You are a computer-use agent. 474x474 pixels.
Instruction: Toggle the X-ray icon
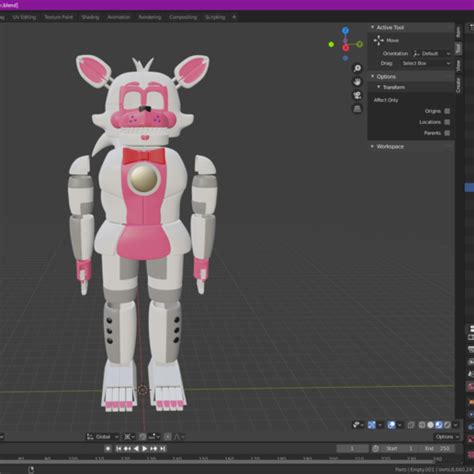point(411,425)
